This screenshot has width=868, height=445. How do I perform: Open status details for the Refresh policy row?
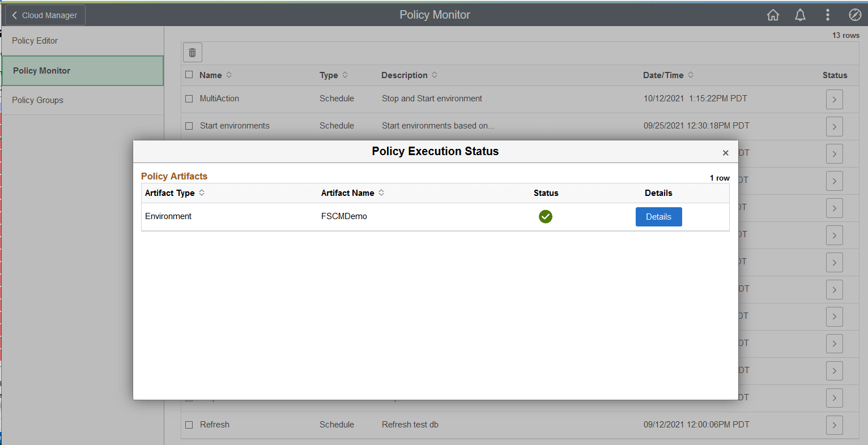(834, 425)
